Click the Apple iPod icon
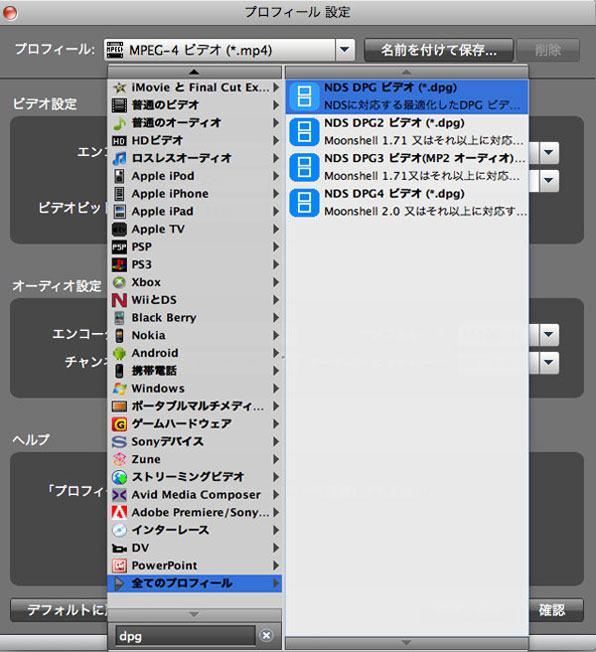The height and width of the screenshot is (652, 596). pyautogui.click(x=119, y=176)
